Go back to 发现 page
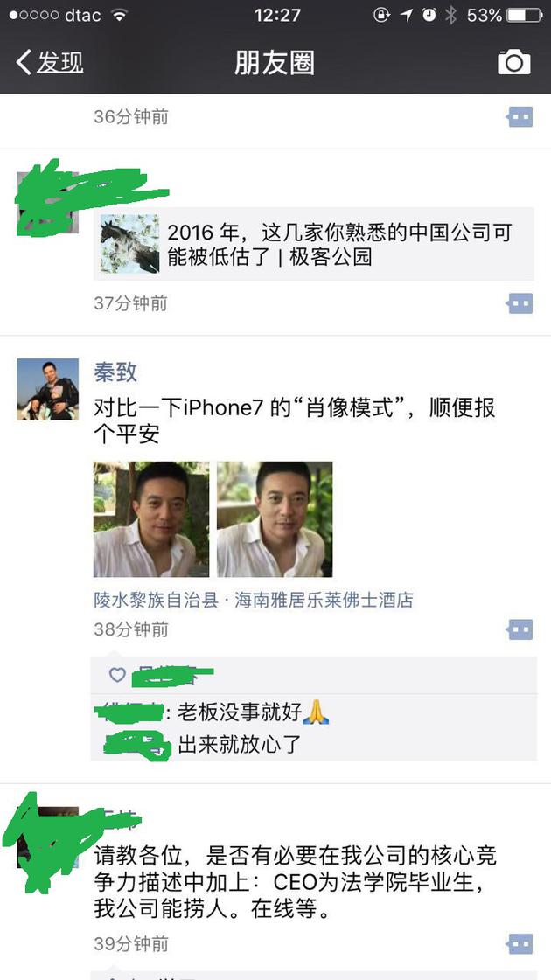 click(50, 62)
